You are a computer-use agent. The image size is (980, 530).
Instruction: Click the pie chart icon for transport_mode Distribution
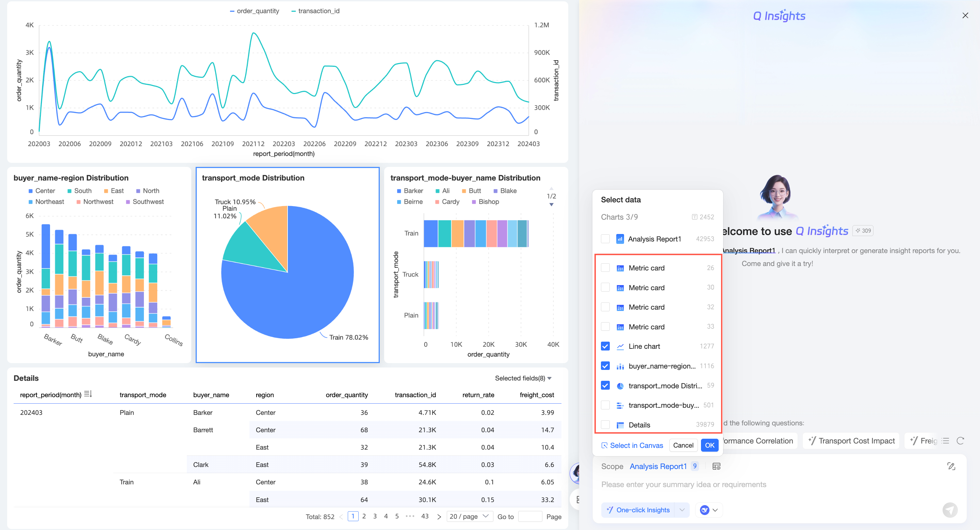coord(620,386)
